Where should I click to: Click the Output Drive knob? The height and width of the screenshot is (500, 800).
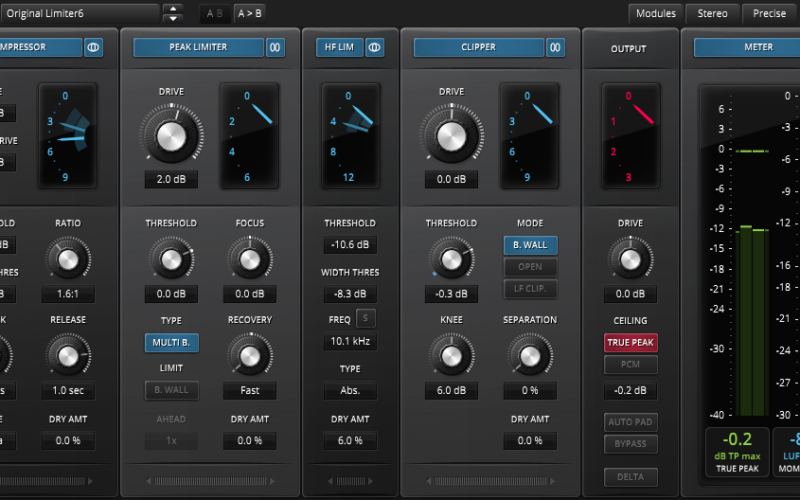[x=630, y=260]
